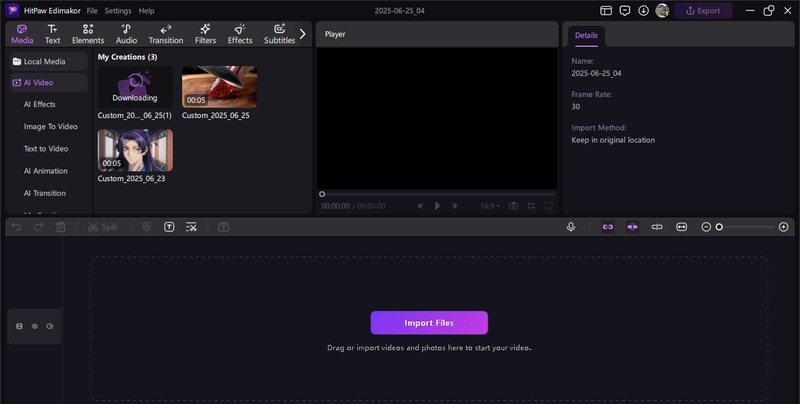Expand more tools with the toolbar arrow
The height and width of the screenshot is (404, 800).
303,34
